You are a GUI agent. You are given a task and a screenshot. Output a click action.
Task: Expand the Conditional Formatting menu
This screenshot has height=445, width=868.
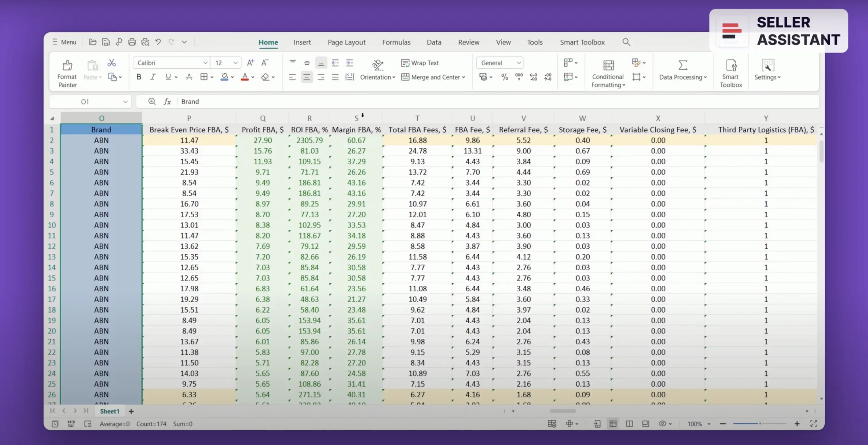(x=608, y=73)
